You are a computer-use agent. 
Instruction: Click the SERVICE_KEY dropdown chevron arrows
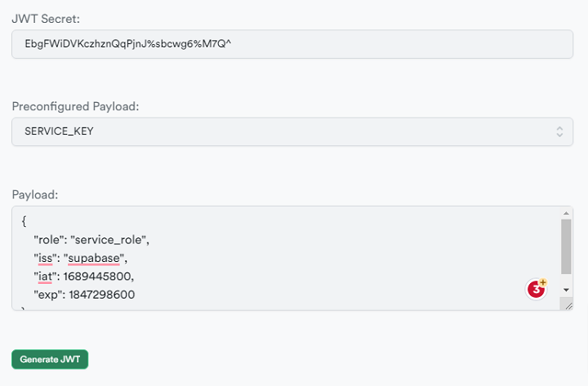pos(559,131)
